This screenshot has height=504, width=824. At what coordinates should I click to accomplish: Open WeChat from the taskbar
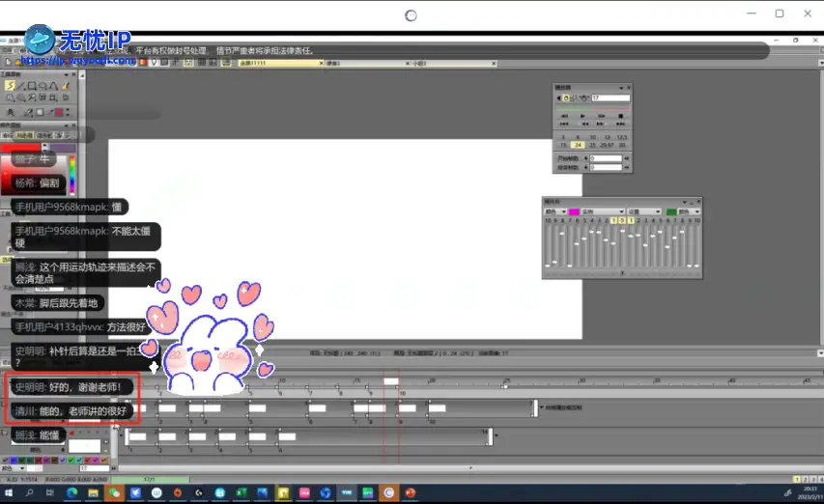(115, 492)
